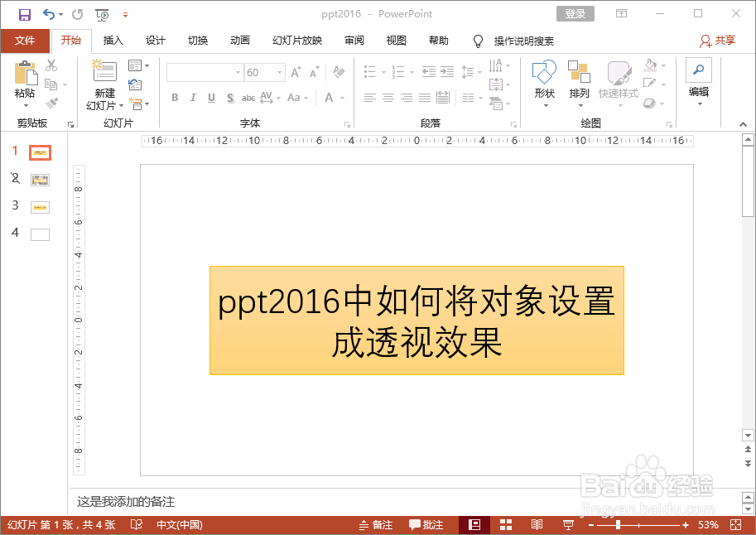Clear all formatting eraser icon
This screenshot has height=535, width=756.
pyautogui.click(x=339, y=72)
